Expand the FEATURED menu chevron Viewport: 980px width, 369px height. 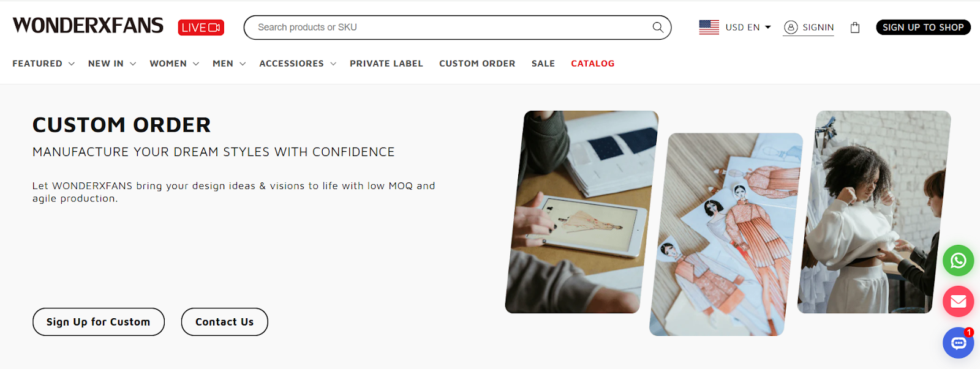point(72,64)
